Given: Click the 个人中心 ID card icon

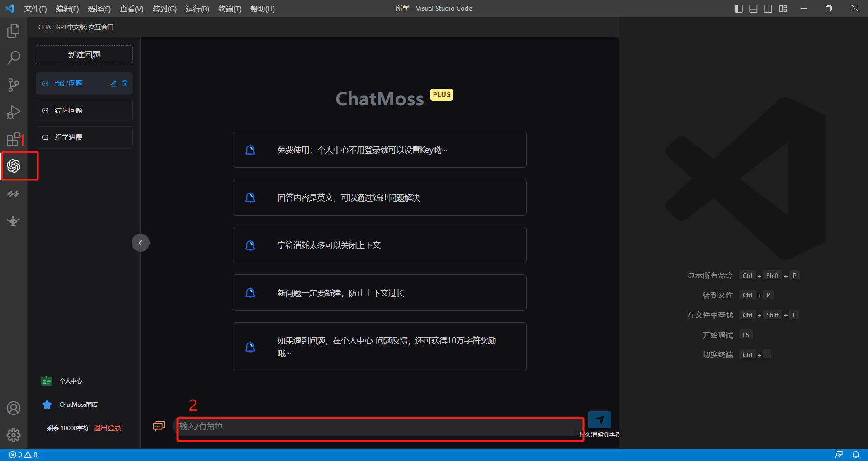Looking at the screenshot, I should [47, 381].
